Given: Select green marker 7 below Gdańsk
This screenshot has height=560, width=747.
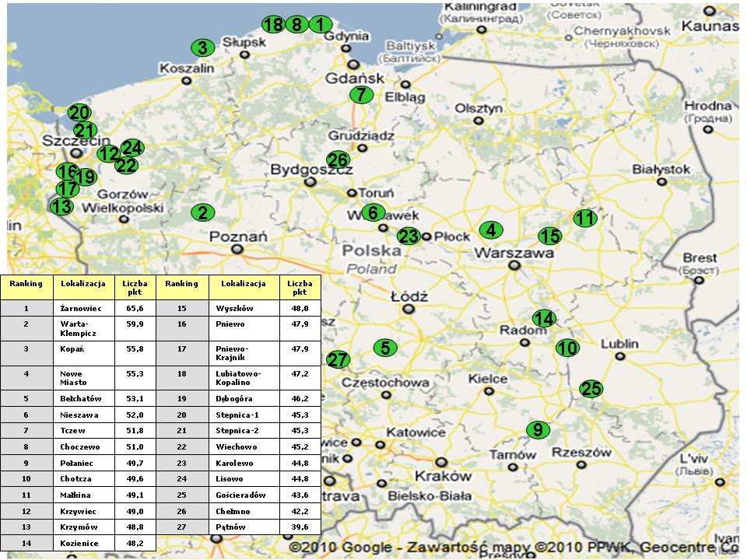Looking at the screenshot, I should click(x=361, y=95).
